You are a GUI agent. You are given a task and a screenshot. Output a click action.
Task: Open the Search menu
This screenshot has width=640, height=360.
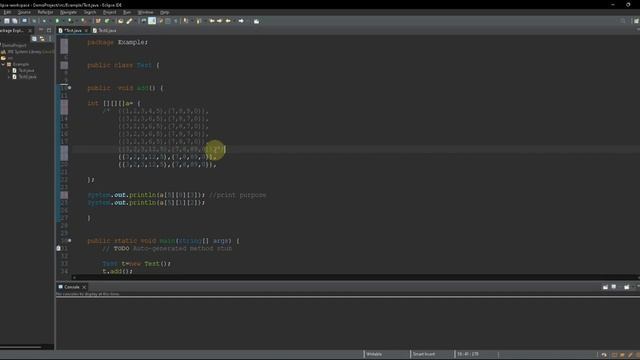pyautogui.click(x=90, y=12)
